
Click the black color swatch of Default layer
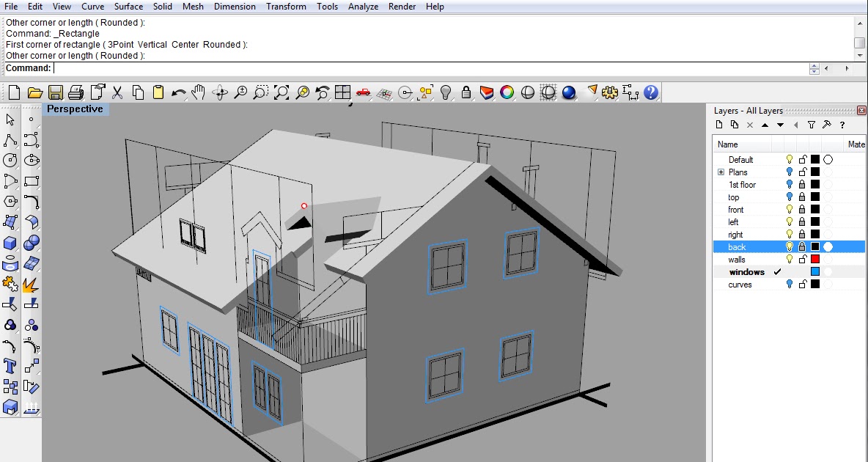coord(815,160)
